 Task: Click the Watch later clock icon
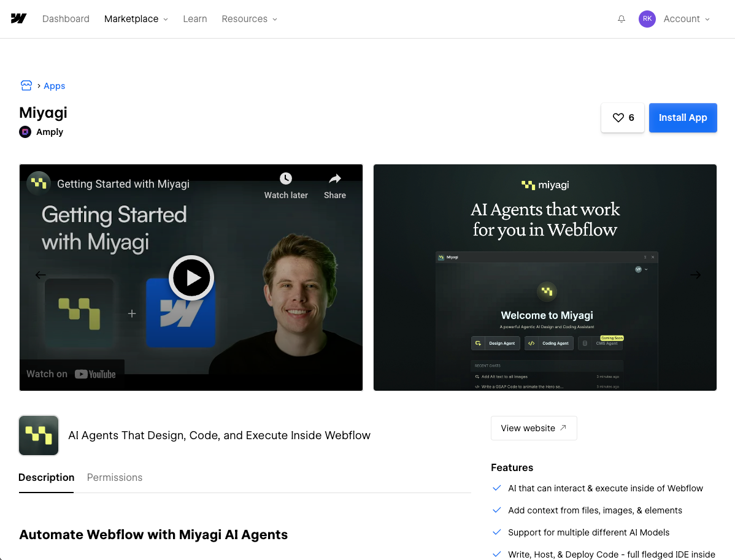click(x=286, y=178)
